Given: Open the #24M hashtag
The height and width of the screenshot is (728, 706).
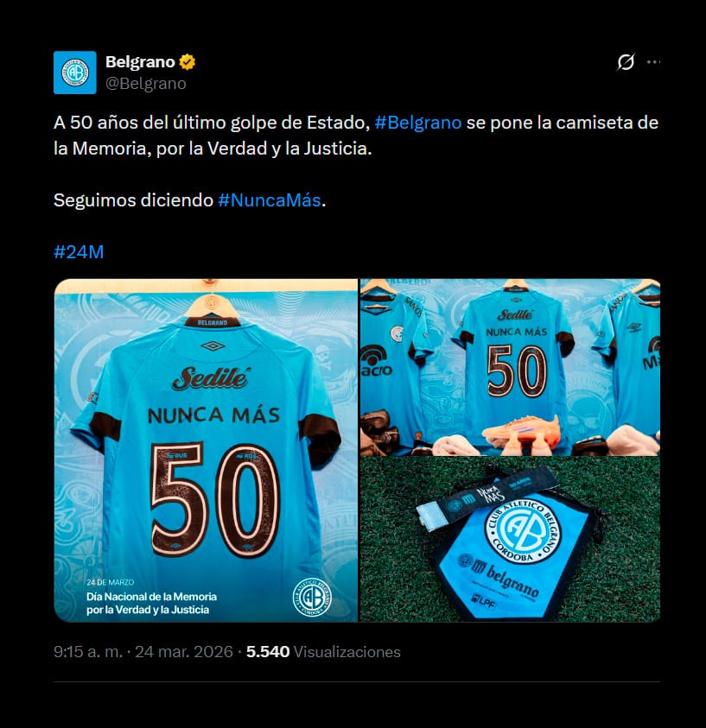Looking at the screenshot, I should 79,251.
